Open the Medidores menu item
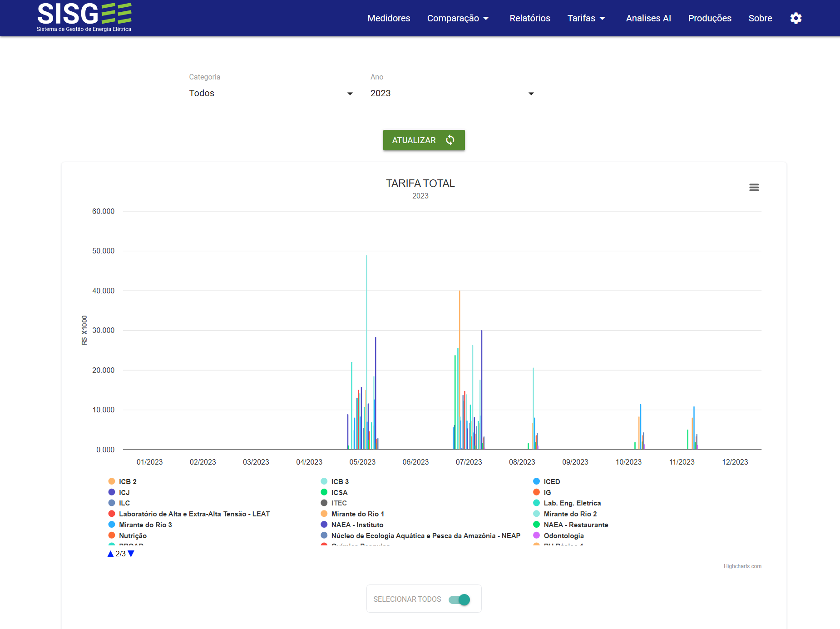The image size is (840, 629). click(389, 18)
